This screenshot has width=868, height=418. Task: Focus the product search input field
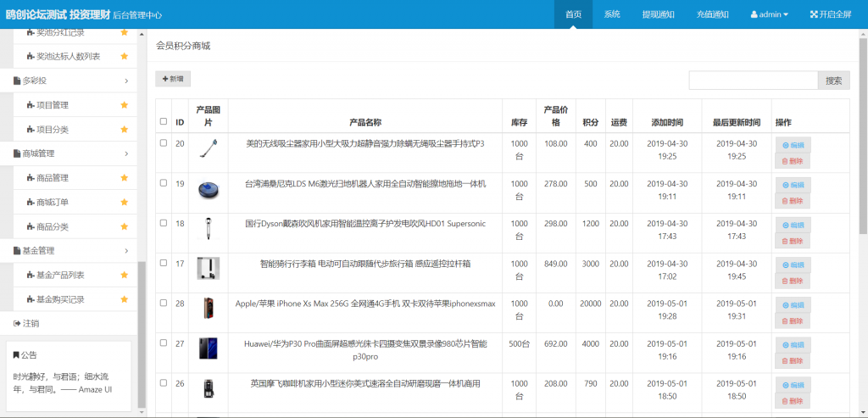(754, 81)
